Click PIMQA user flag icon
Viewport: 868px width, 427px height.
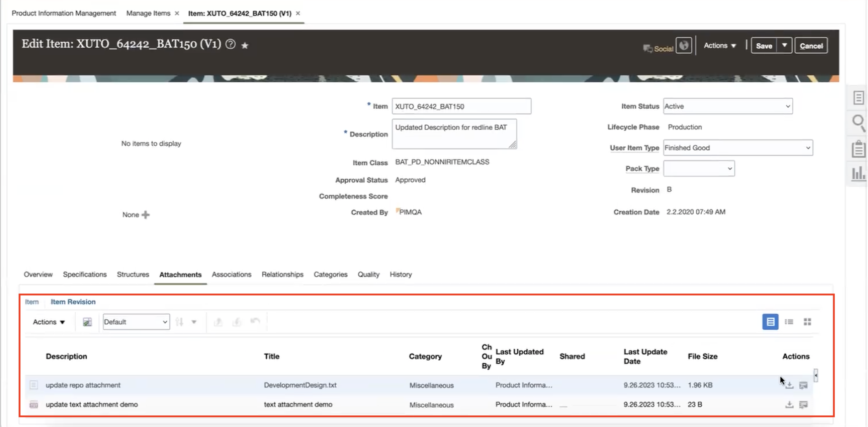tap(398, 210)
